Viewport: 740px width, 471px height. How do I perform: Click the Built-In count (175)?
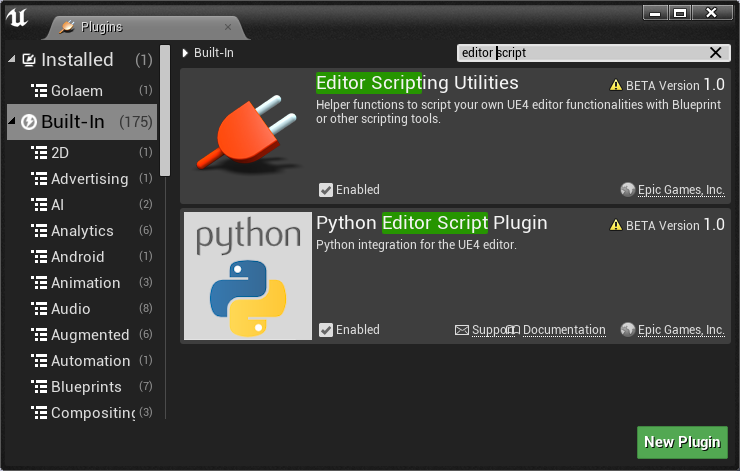[135, 122]
